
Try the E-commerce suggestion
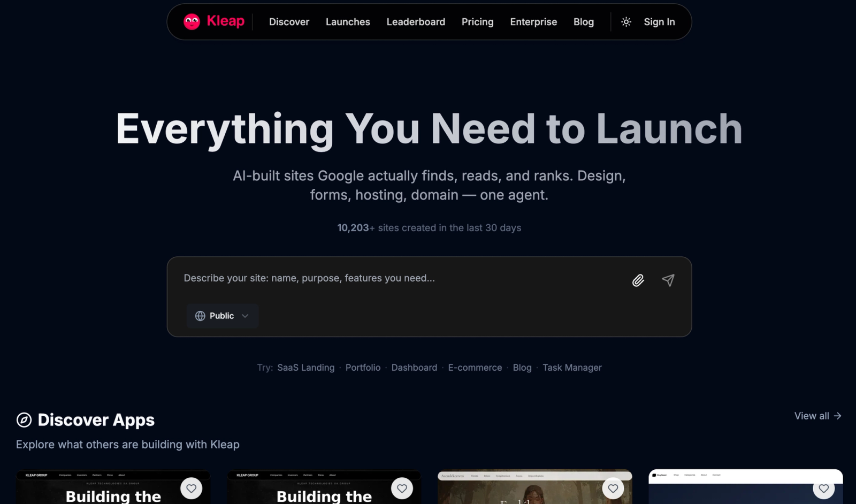point(475,368)
